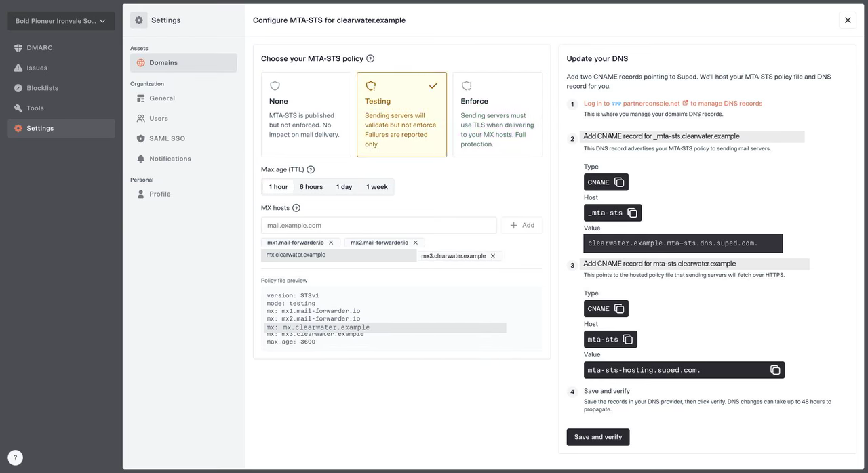The width and height of the screenshot is (868, 473).
Task: Open Tools from sidebar
Action: point(61,108)
